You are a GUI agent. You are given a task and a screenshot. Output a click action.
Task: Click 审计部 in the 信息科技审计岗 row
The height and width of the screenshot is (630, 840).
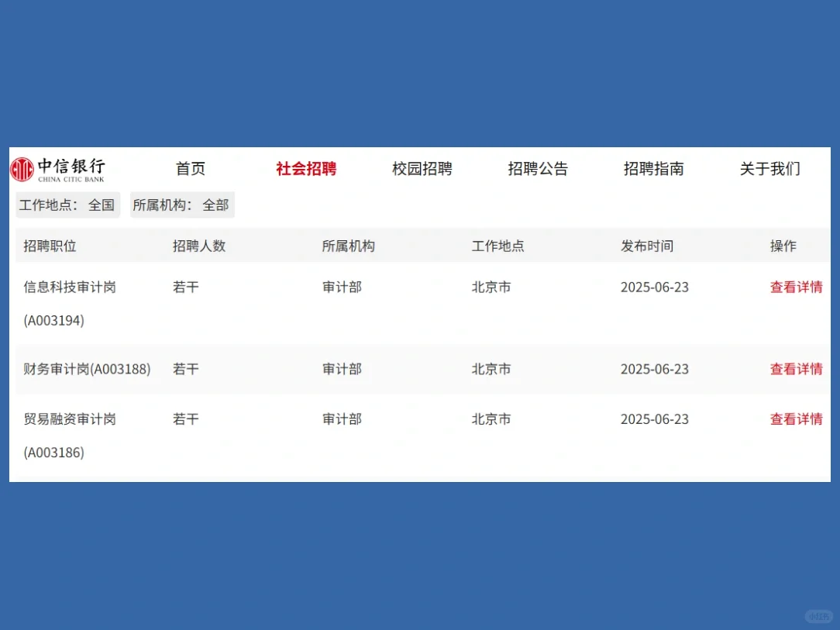[342, 287]
